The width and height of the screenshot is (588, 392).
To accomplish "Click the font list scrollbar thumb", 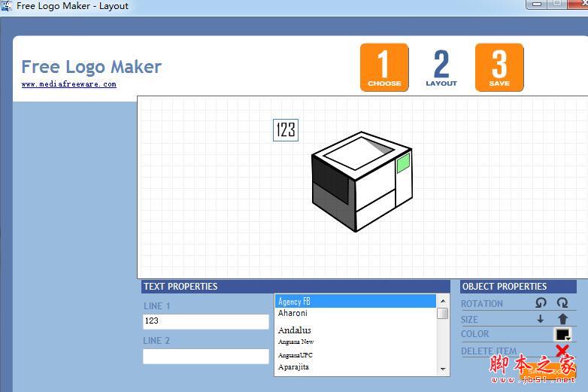I will [443, 313].
